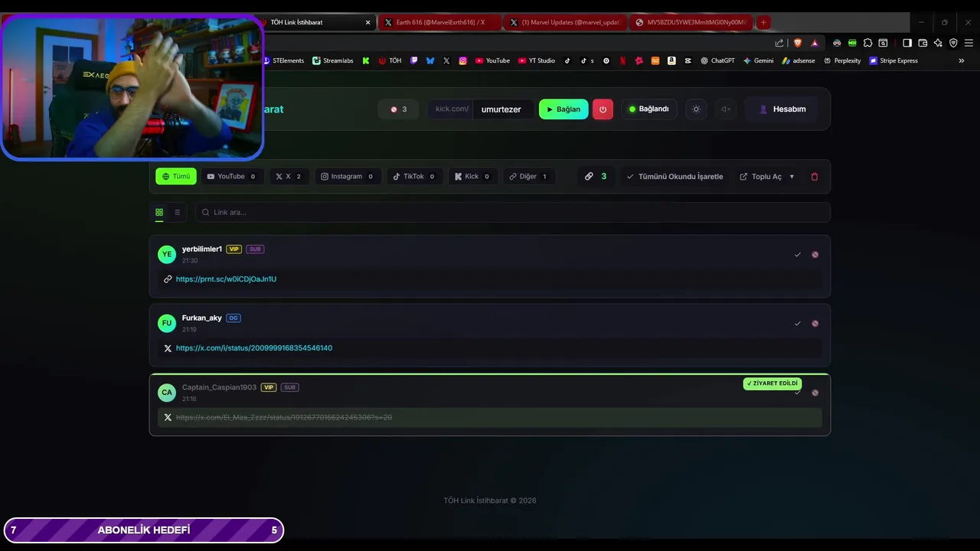Open the ChatGPT bookmark
Image resolution: width=980 pixels, height=551 pixels.
tap(717, 60)
